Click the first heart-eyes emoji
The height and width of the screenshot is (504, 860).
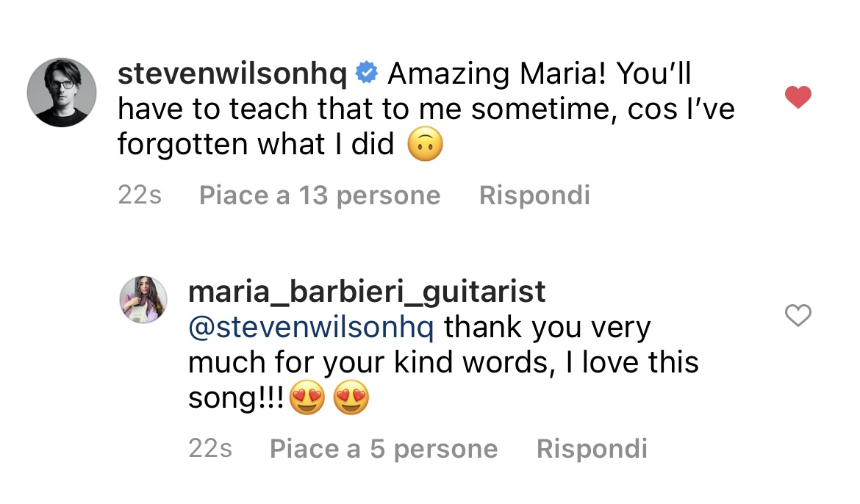click(x=307, y=398)
